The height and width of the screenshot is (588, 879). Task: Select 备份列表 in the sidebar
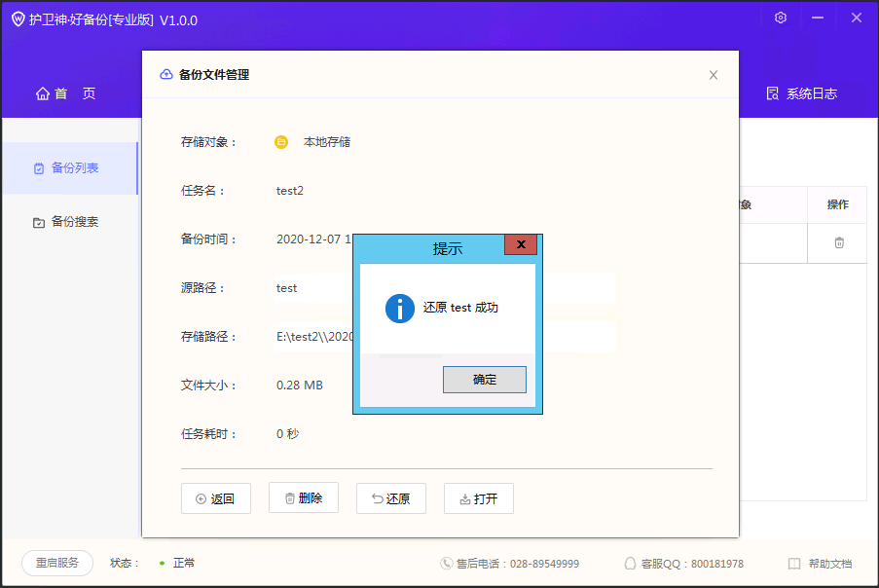pyautogui.click(x=67, y=167)
